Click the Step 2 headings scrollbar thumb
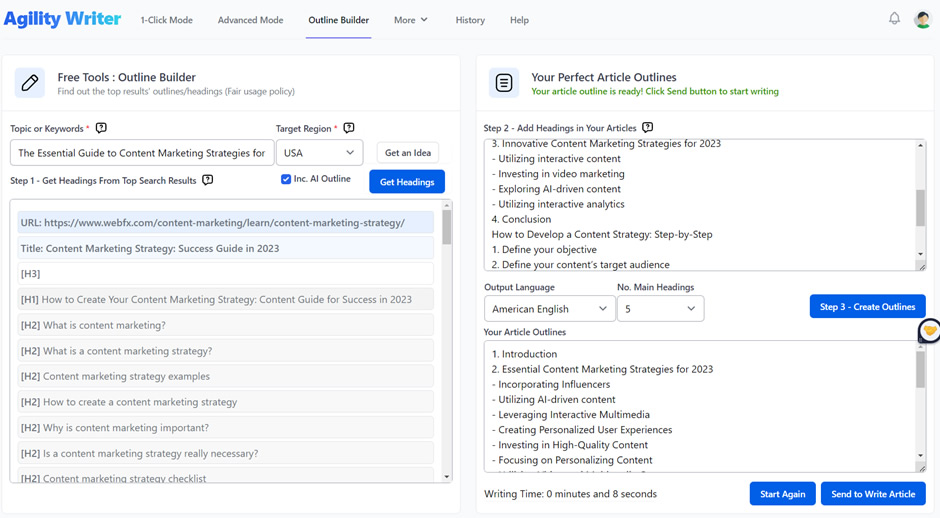The image size is (940, 518). 920,207
